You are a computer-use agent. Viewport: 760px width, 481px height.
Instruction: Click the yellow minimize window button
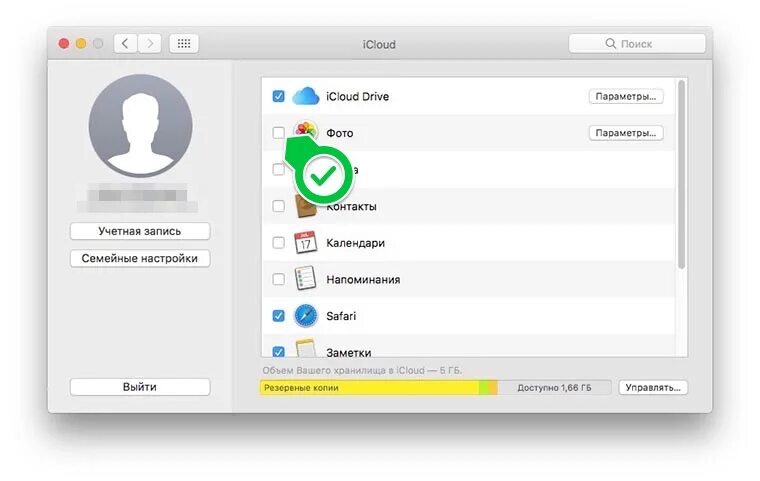pyautogui.click(x=81, y=44)
